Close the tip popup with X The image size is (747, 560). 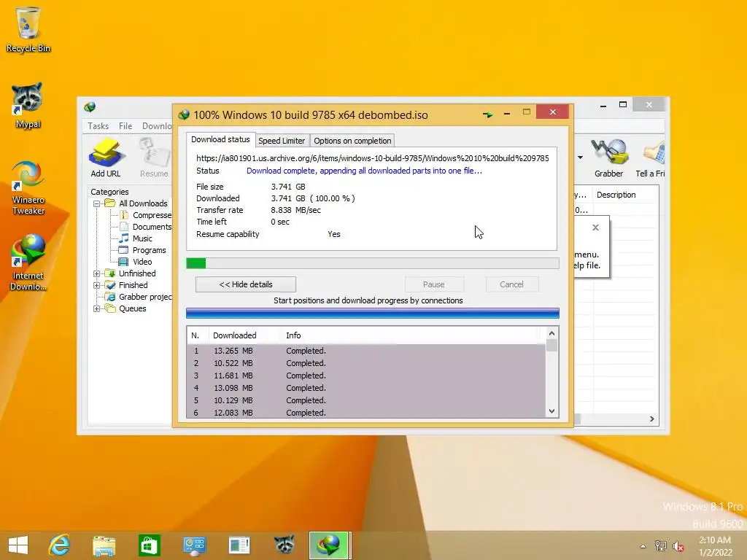(x=595, y=227)
